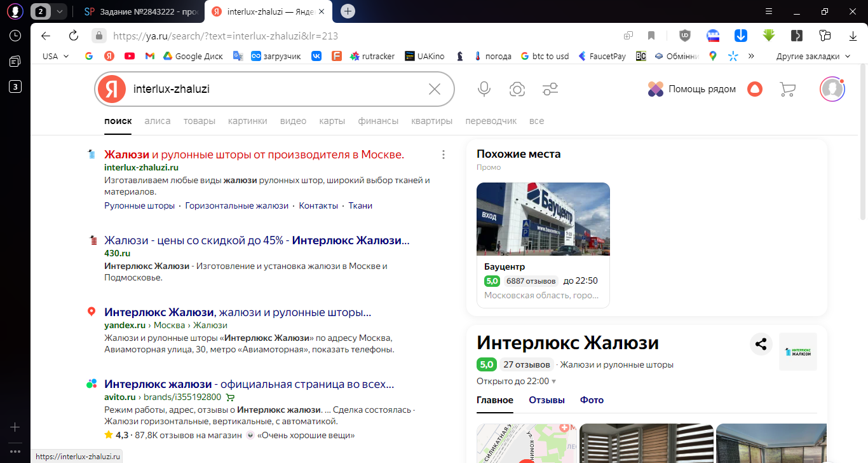Expand opening hours next to Открыто до 22:00

point(553,382)
